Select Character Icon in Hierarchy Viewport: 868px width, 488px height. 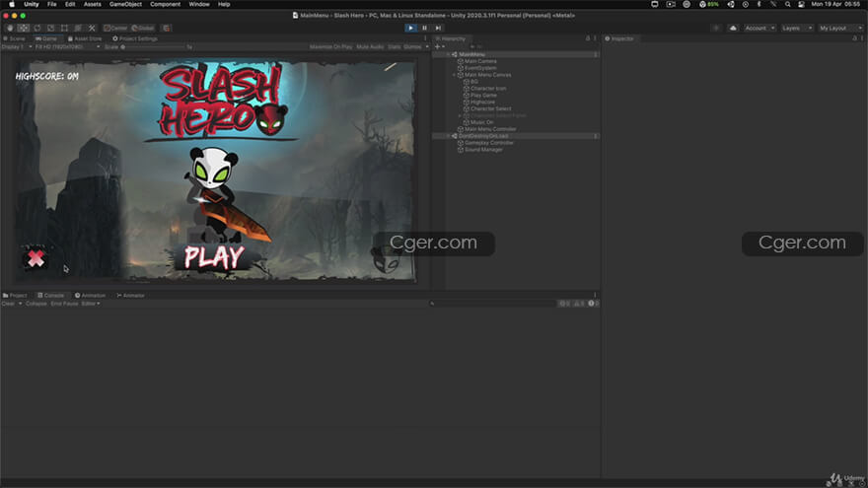pyautogui.click(x=485, y=89)
